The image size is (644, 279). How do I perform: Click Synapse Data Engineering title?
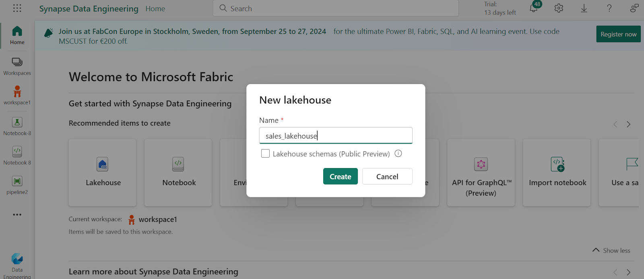coord(89,8)
